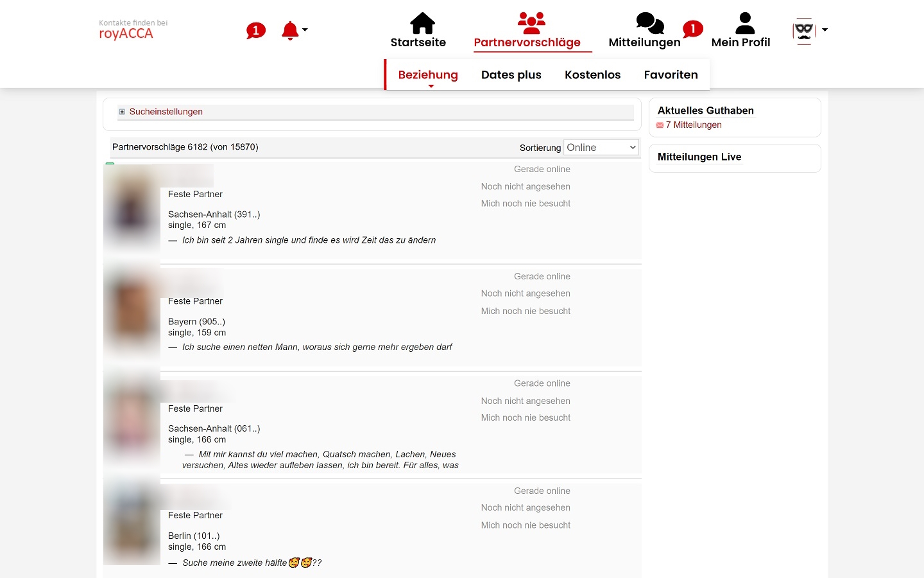Image resolution: width=924 pixels, height=578 pixels.
Task: Click the masked avatar icon
Action: click(803, 30)
